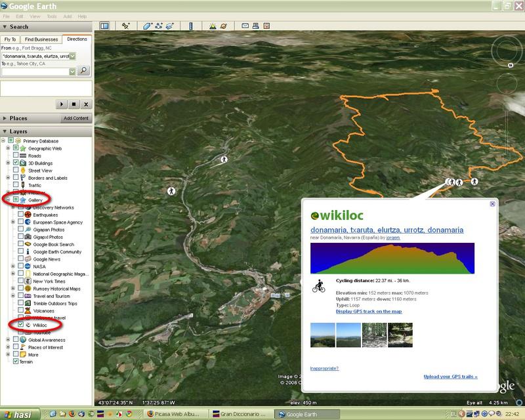The width and height of the screenshot is (525, 420).
Task: Click the wikiloc logo in the balloon
Action: point(337,215)
